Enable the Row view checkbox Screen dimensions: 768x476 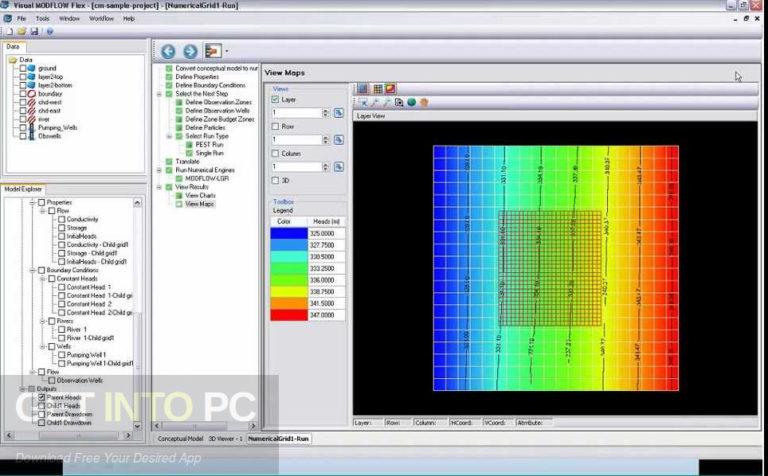pyautogui.click(x=275, y=126)
